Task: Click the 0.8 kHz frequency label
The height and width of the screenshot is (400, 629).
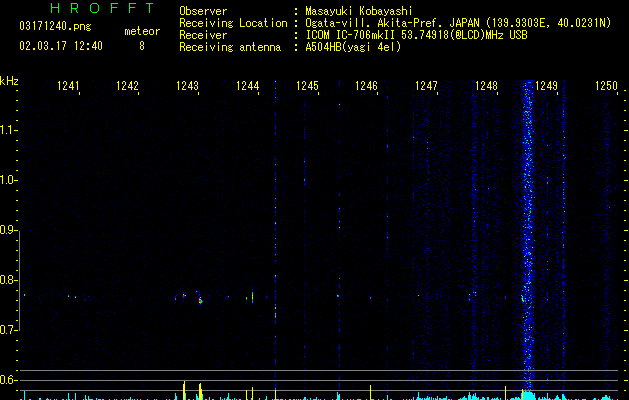Action: point(8,280)
